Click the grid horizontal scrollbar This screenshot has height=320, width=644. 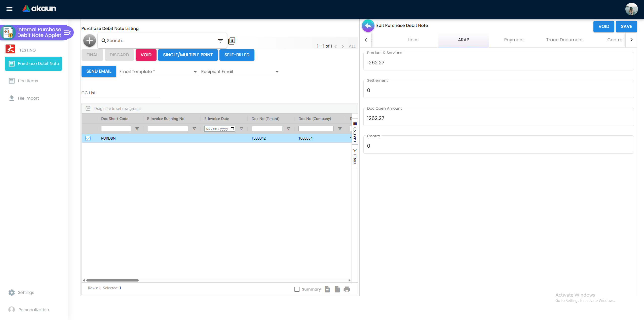[112, 280]
